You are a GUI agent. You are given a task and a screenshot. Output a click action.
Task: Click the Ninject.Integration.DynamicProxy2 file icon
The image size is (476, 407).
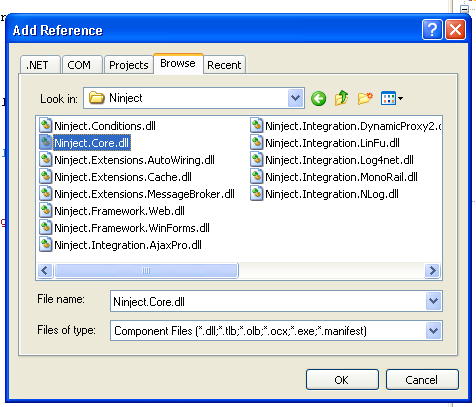[x=257, y=126]
